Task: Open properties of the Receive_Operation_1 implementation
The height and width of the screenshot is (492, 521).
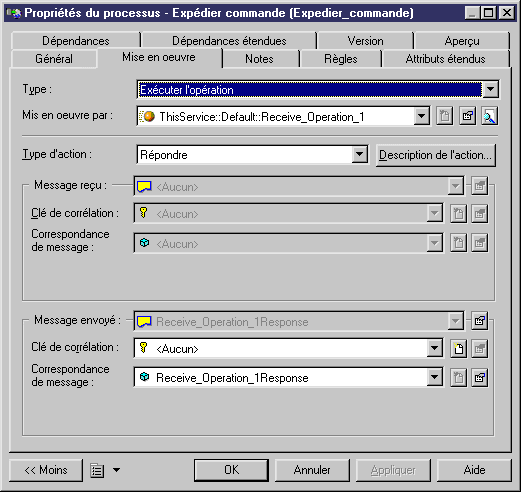Action: (467, 116)
